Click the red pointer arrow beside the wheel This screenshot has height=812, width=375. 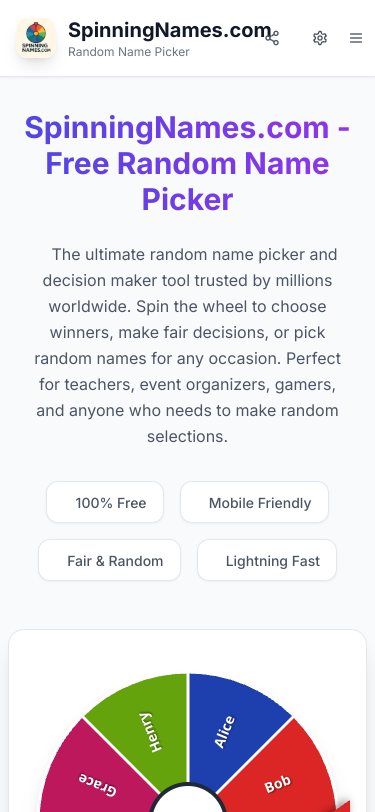click(x=343, y=806)
